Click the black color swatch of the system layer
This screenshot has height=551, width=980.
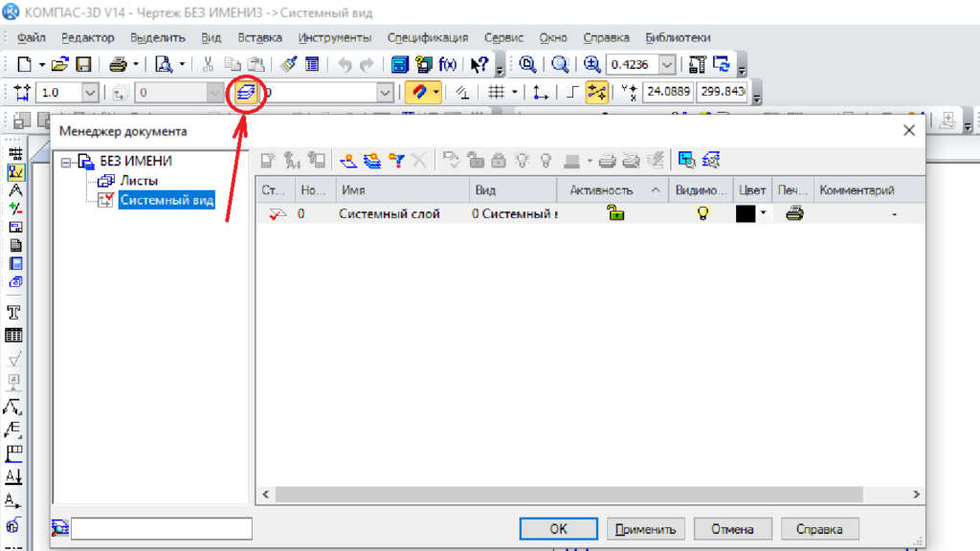[x=746, y=214]
